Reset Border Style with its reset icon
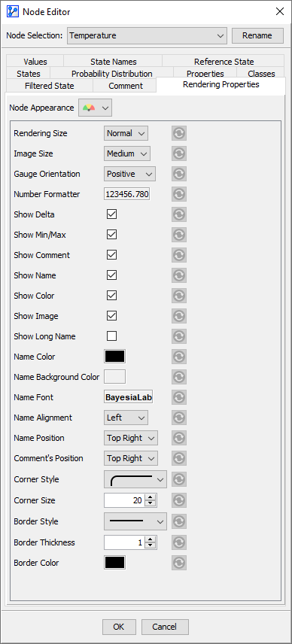This screenshot has width=292, height=644. coord(179,521)
